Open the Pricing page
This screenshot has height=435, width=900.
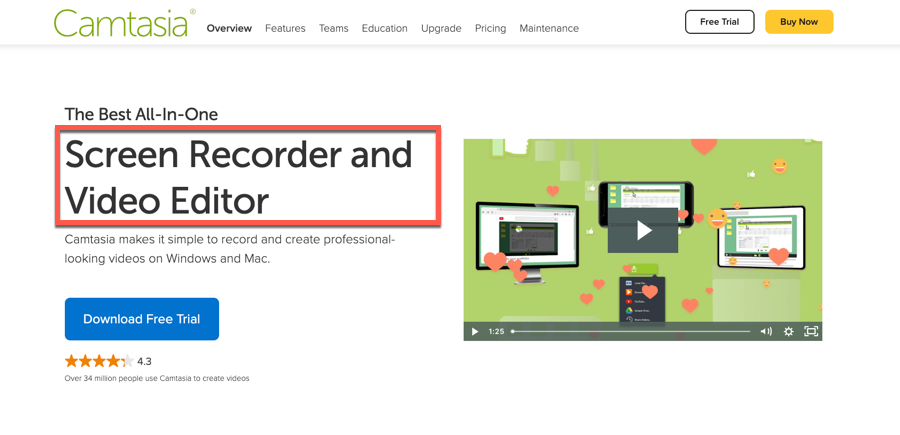(x=490, y=28)
